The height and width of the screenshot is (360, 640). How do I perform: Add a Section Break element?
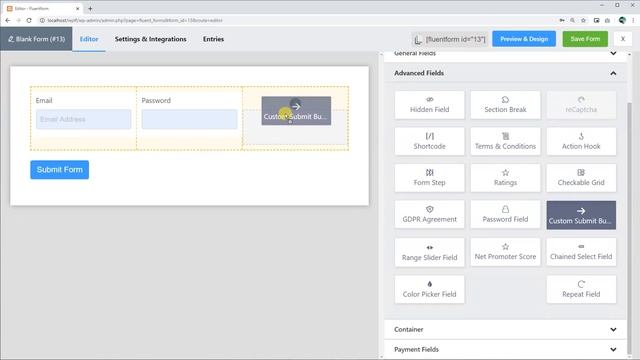pos(505,105)
